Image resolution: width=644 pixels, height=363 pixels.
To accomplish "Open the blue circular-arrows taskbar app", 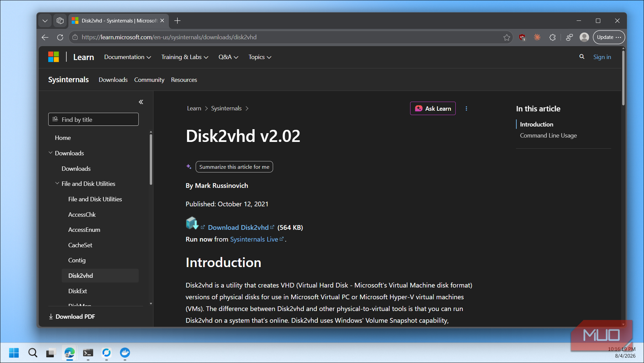I will point(106,353).
